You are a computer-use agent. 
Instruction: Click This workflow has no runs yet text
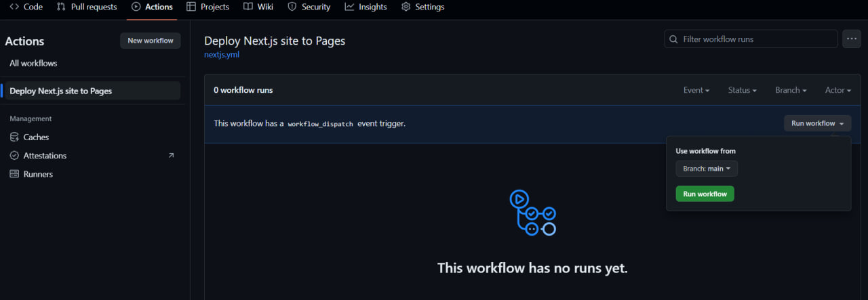tap(532, 268)
